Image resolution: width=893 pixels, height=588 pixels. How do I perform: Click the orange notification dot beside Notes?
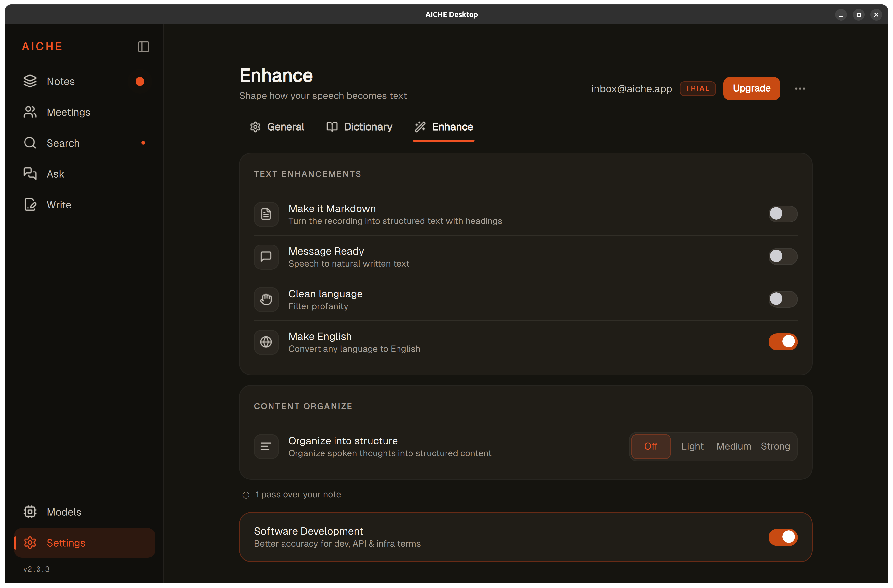(x=140, y=81)
